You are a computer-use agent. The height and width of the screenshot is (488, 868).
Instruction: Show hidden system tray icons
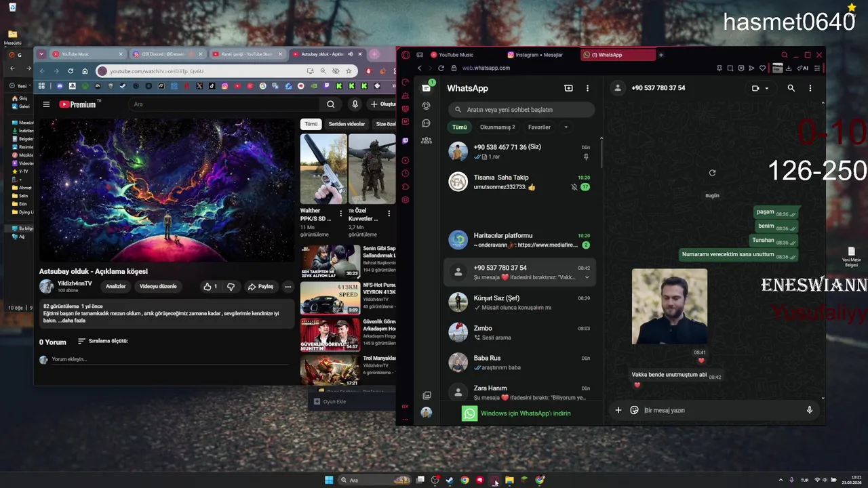tap(781, 480)
